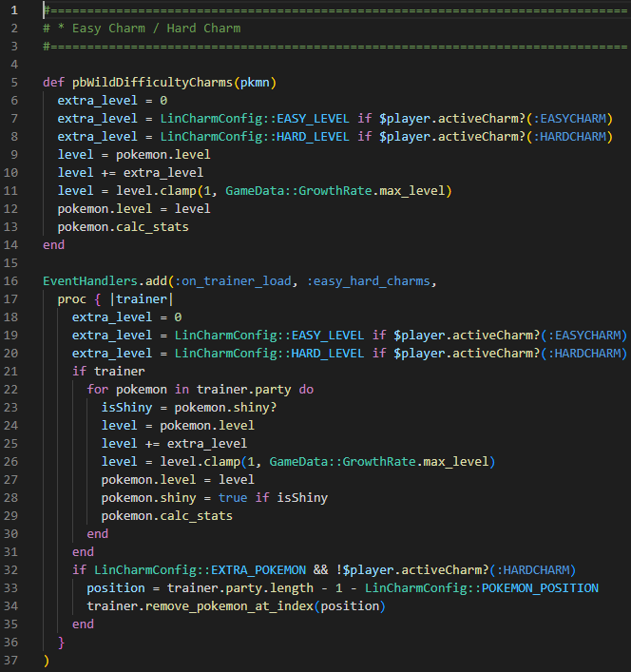Click line number 37 in the gutter
Image resolution: width=631 pixels, height=672 pixels.
coord(17,660)
